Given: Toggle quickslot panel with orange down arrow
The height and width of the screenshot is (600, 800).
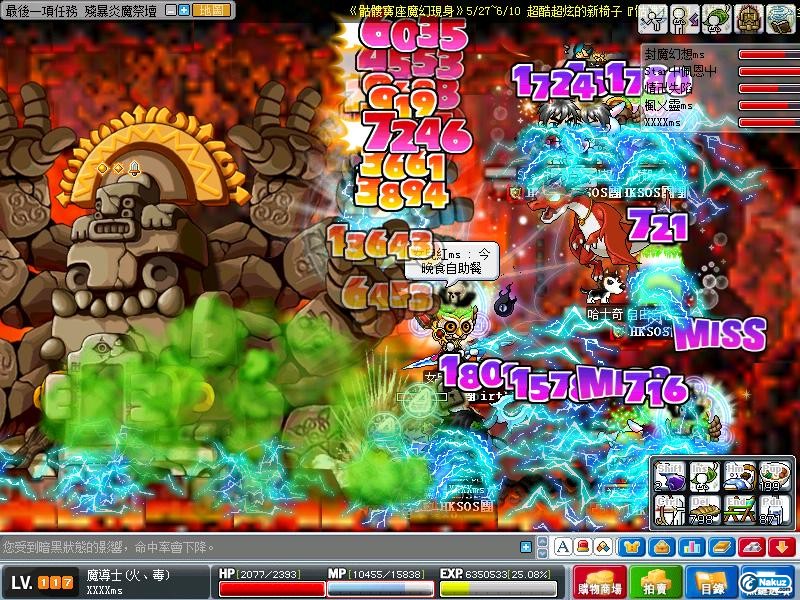Looking at the screenshot, I should 782,547.
